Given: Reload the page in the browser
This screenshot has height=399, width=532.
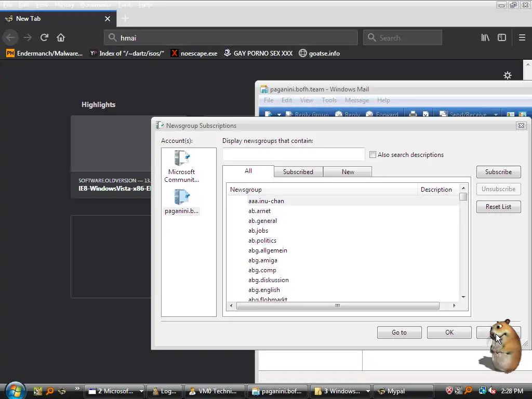Looking at the screenshot, I should pos(44,37).
